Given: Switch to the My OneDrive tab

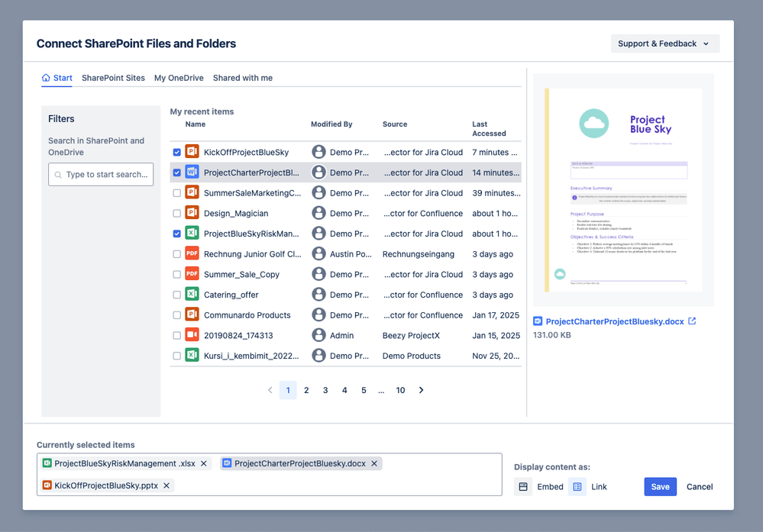Looking at the screenshot, I should tap(179, 78).
